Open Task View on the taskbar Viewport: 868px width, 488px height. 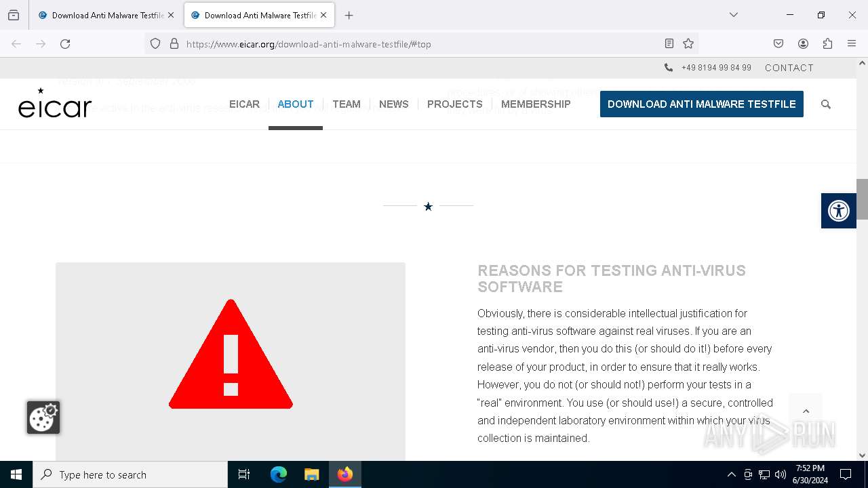pyautogui.click(x=244, y=474)
